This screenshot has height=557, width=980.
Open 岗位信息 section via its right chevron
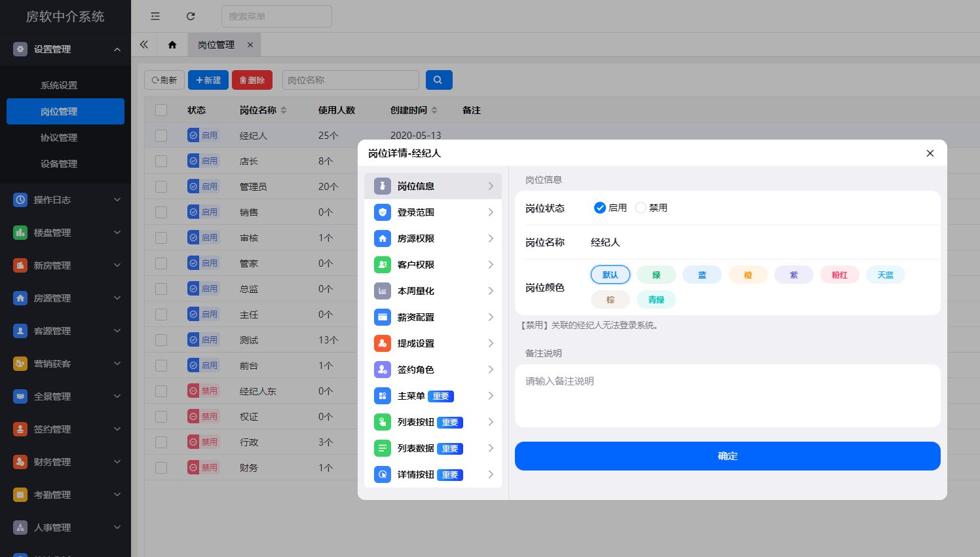pos(491,186)
